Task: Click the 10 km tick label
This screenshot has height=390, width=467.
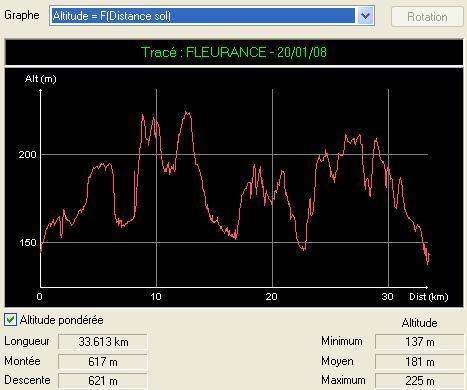Action: click(x=156, y=296)
